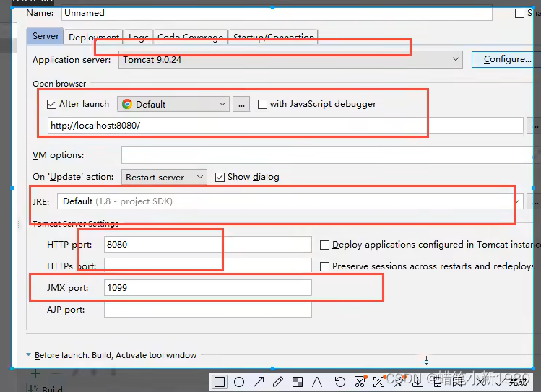Click the AJP port field

click(x=208, y=309)
